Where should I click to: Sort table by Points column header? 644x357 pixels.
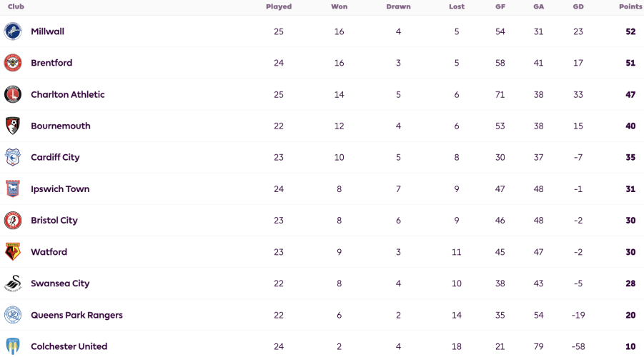click(630, 6)
